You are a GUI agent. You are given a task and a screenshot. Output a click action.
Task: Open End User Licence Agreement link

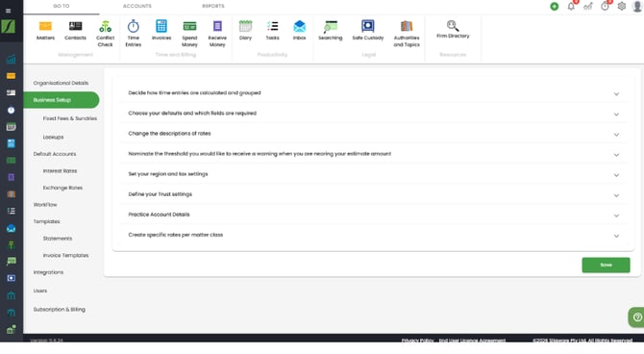point(472,341)
